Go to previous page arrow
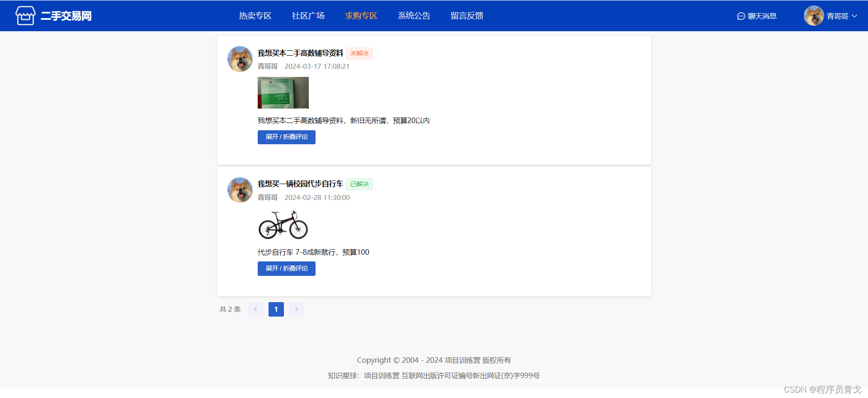The width and height of the screenshot is (868, 398). 256,309
